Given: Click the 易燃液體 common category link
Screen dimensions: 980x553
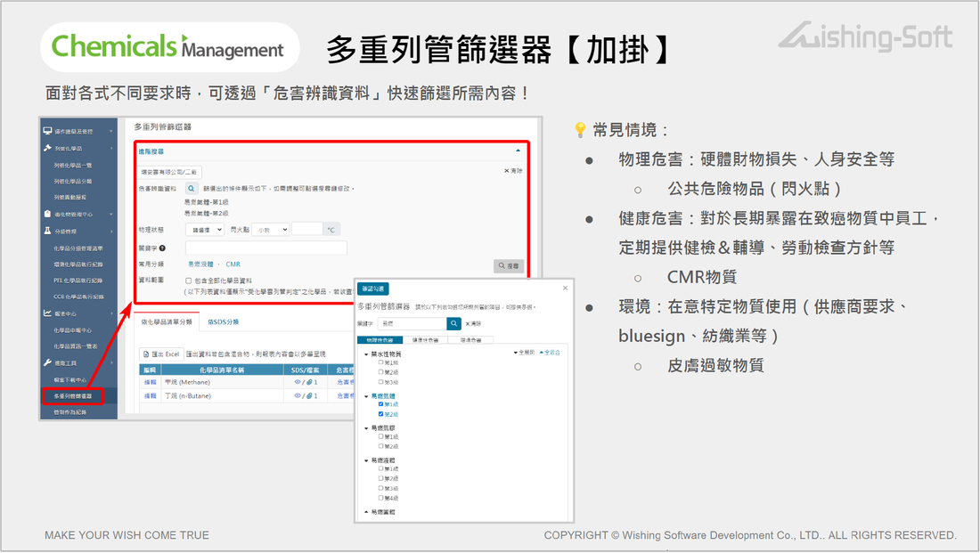Looking at the screenshot, I should [x=200, y=264].
